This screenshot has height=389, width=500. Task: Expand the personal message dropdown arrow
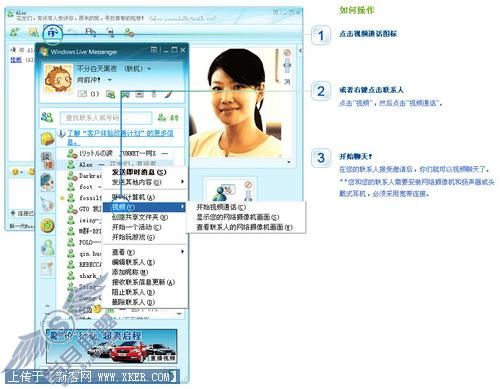109,80
